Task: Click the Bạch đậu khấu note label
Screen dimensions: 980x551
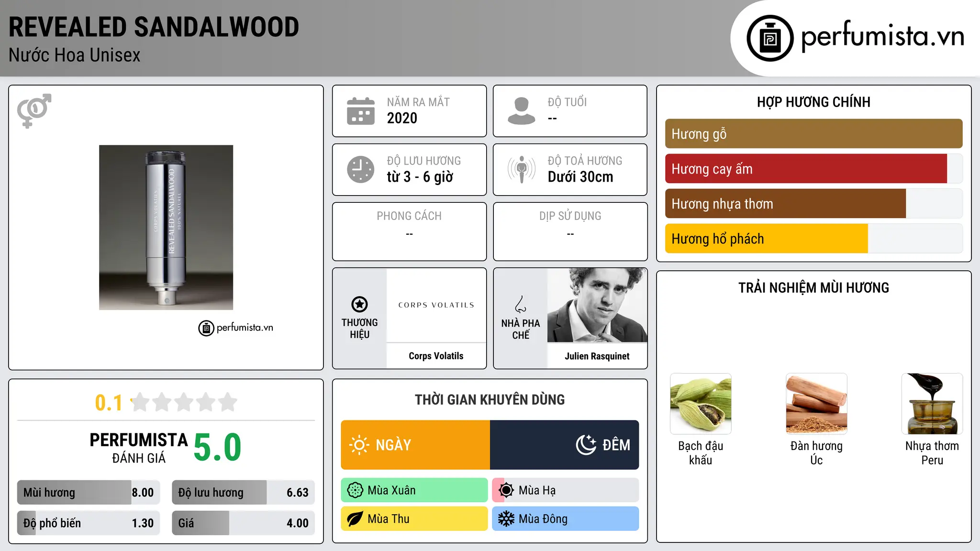Action: click(x=701, y=453)
